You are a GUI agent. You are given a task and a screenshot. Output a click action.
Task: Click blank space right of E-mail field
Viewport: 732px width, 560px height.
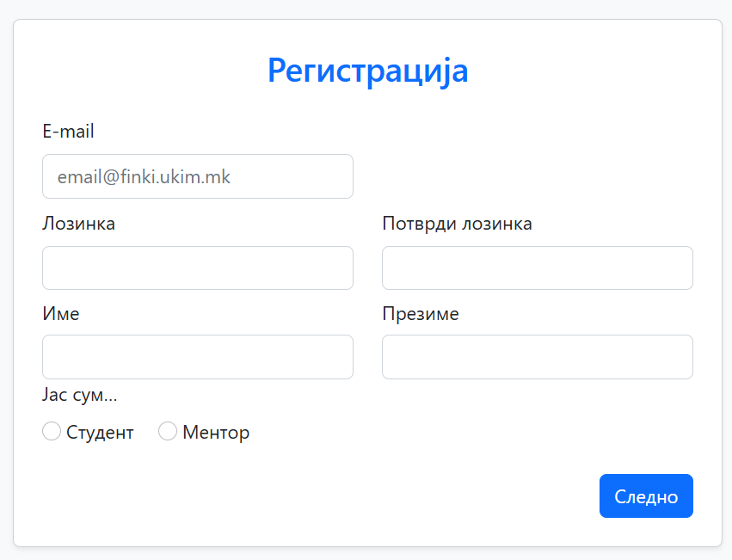pos(533,176)
